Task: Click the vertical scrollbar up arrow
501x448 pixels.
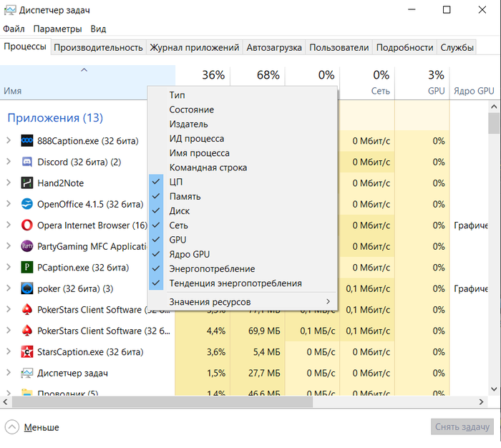Action: pos(494,107)
